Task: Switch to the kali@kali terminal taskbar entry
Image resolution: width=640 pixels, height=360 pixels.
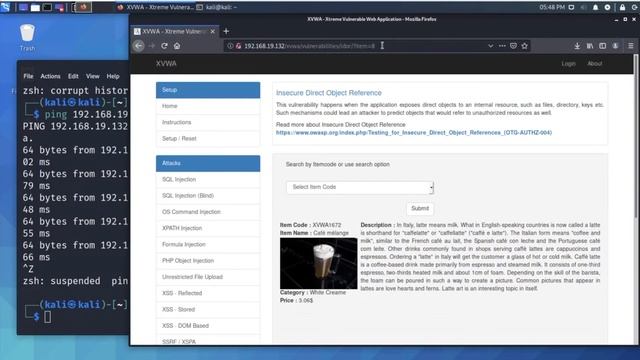Action: click(x=217, y=7)
